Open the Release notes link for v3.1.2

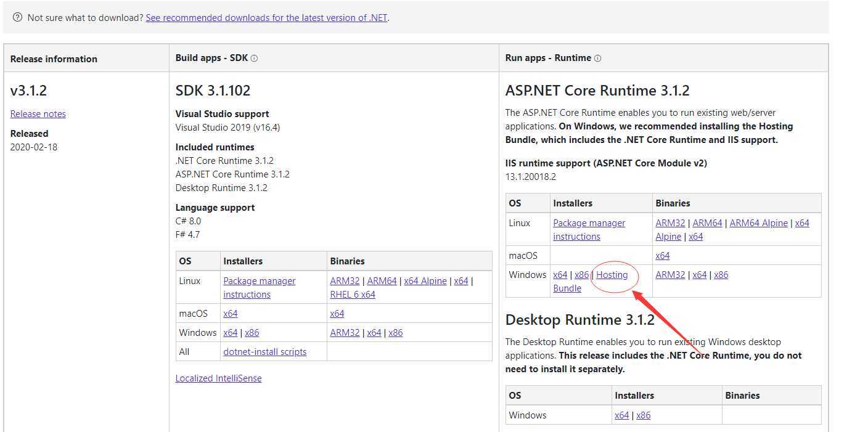pyautogui.click(x=38, y=114)
